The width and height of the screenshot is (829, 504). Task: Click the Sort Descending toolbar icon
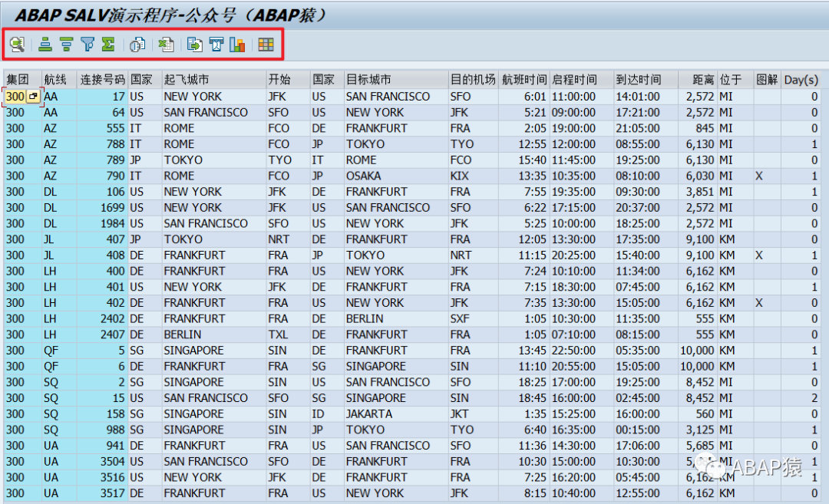66,44
